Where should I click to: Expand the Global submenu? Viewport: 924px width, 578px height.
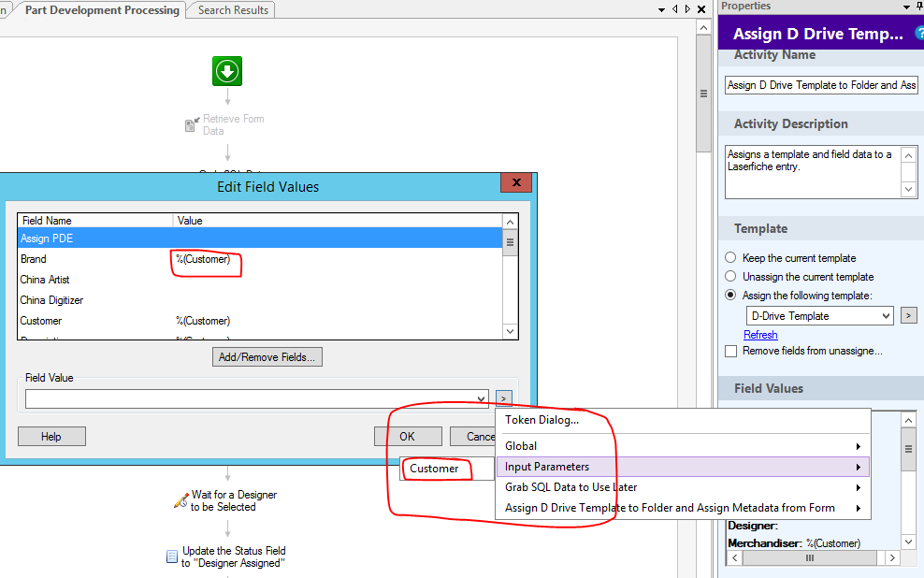[683, 446]
